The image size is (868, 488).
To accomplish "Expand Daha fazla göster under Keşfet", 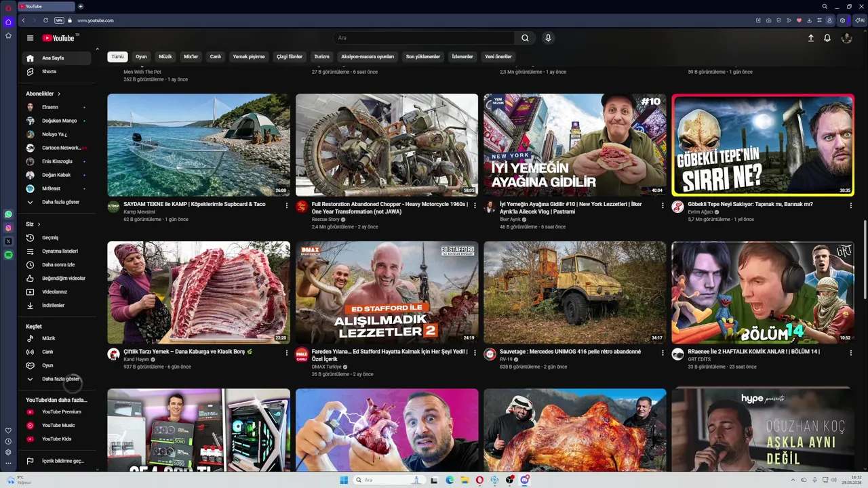I will click(x=56, y=379).
